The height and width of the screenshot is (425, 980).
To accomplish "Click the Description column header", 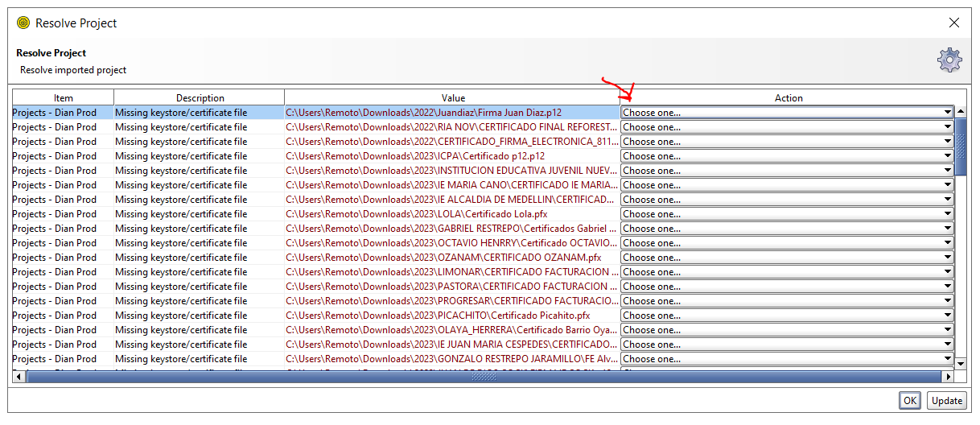I will (200, 98).
